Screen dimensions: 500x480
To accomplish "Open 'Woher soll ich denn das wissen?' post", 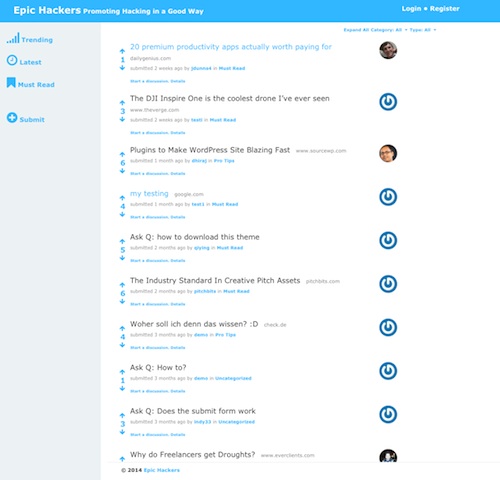I will point(194,324).
